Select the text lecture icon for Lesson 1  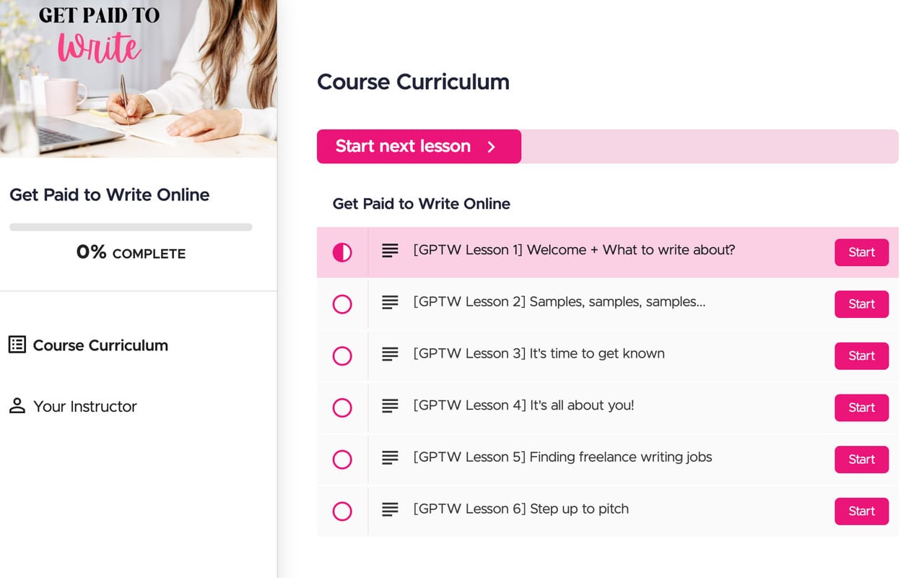pos(390,251)
